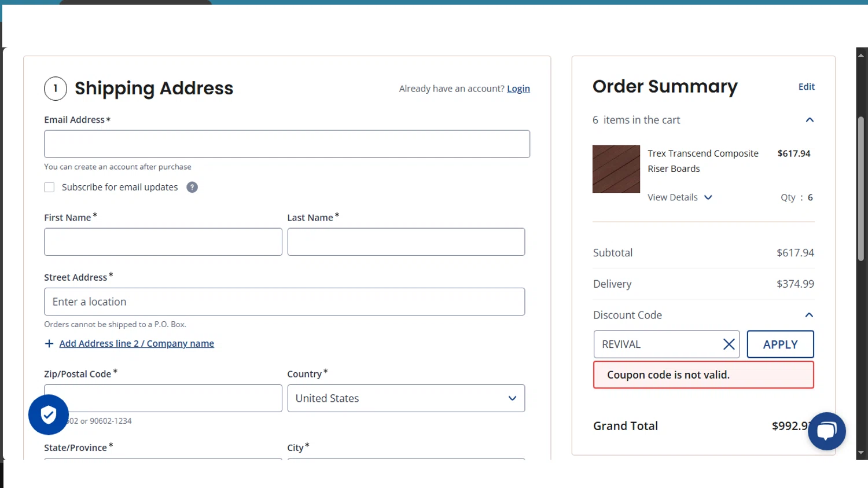Viewport: 868px width, 488px height.
Task: Click the 'Qty : 6' text
Action: (x=797, y=197)
